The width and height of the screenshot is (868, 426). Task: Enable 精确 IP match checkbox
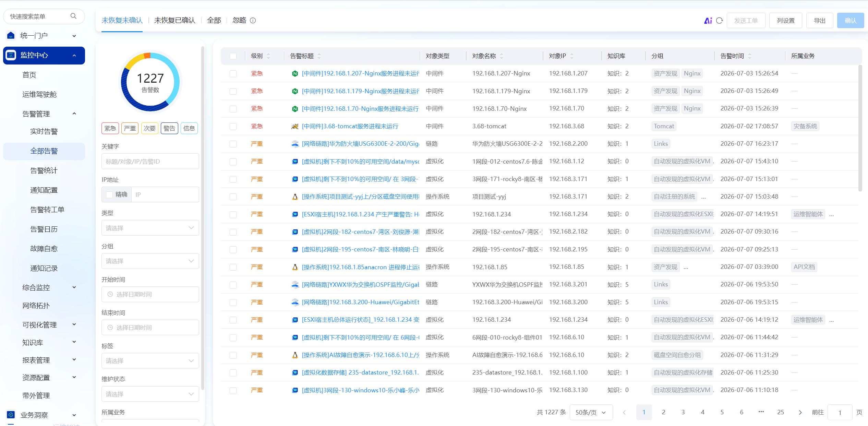(x=109, y=194)
